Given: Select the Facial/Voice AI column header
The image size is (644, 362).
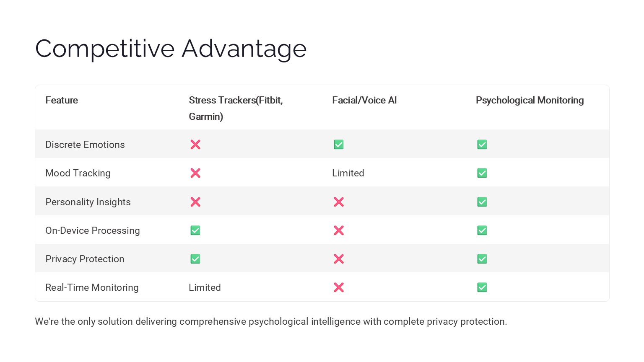Looking at the screenshot, I should (364, 100).
